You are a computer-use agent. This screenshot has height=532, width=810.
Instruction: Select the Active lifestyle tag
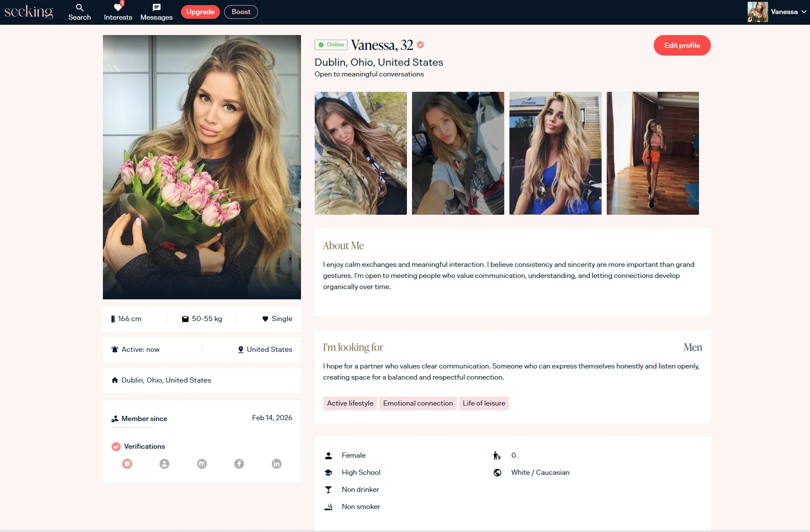[350, 403]
